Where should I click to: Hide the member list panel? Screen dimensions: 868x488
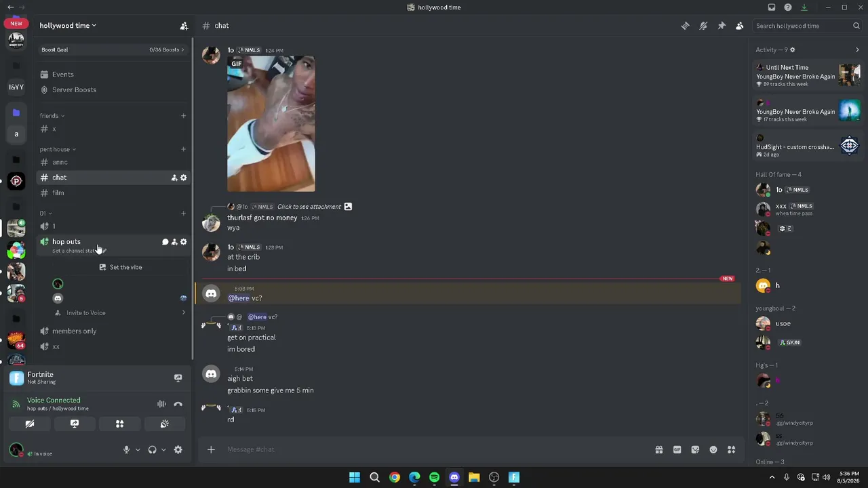click(739, 26)
